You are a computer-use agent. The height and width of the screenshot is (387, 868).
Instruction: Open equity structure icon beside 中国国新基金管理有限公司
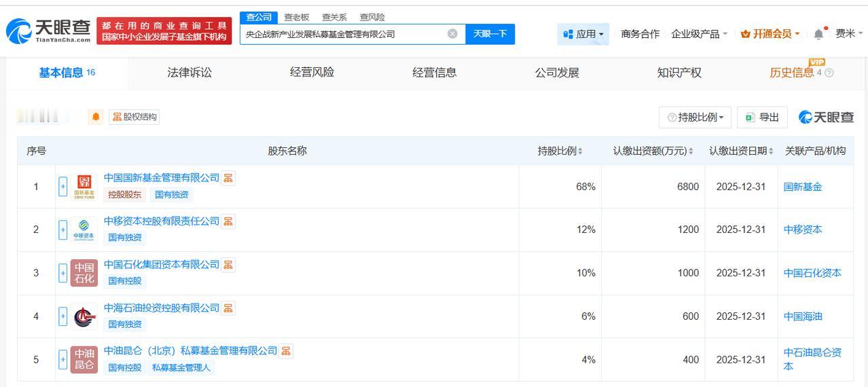(x=228, y=178)
